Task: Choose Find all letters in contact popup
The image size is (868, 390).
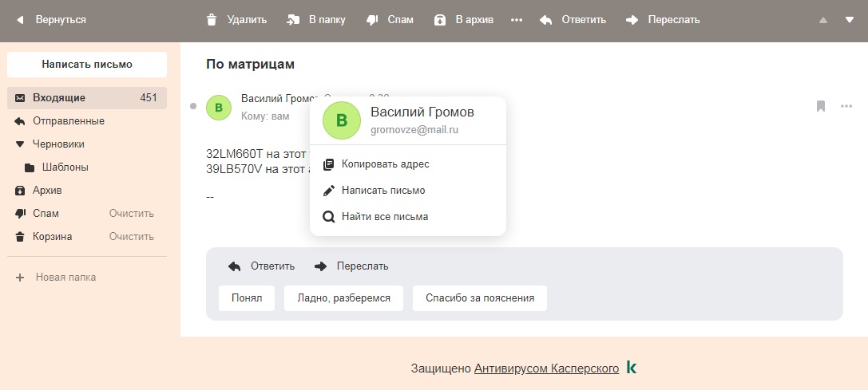Action: coord(385,217)
